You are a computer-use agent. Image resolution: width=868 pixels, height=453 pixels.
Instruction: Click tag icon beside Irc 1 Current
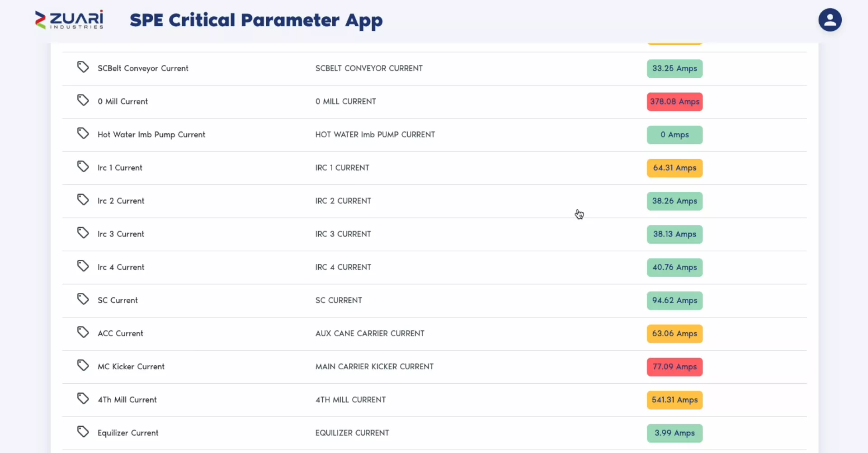coord(83,166)
